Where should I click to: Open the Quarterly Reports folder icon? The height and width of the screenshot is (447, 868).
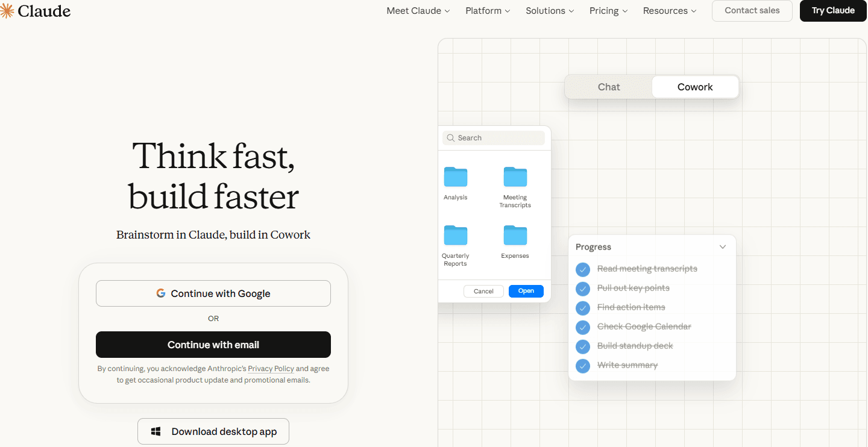pyautogui.click(x=455, y=236)
